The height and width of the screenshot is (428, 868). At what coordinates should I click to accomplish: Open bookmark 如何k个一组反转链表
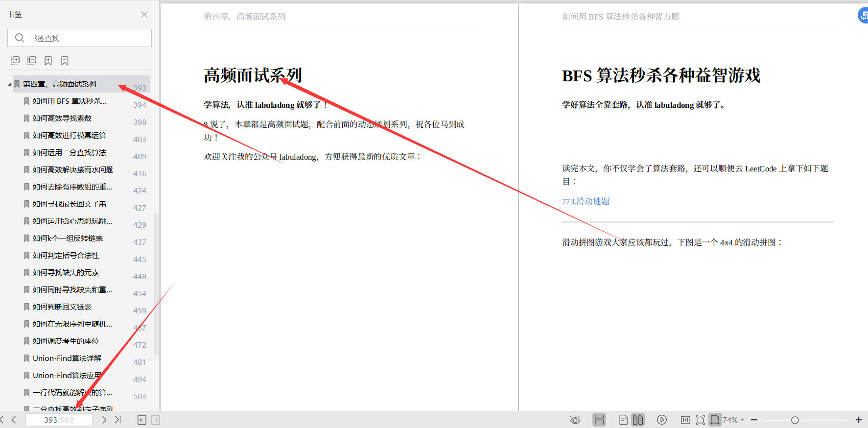[68, 238]
